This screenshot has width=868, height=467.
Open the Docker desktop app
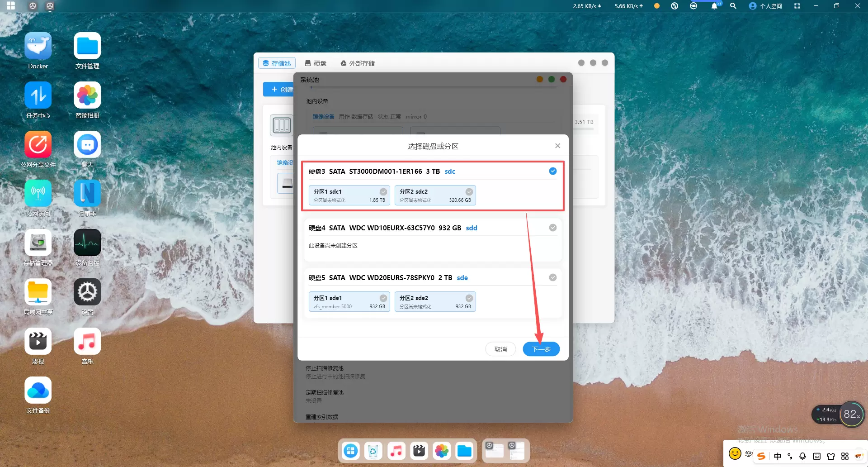(x=38, y=47)
